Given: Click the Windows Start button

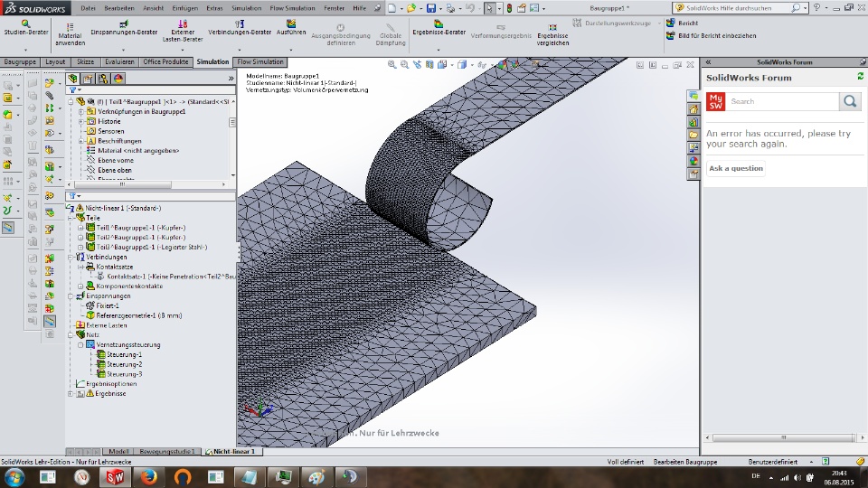Looking at the screenshot, I should (14, 477).
